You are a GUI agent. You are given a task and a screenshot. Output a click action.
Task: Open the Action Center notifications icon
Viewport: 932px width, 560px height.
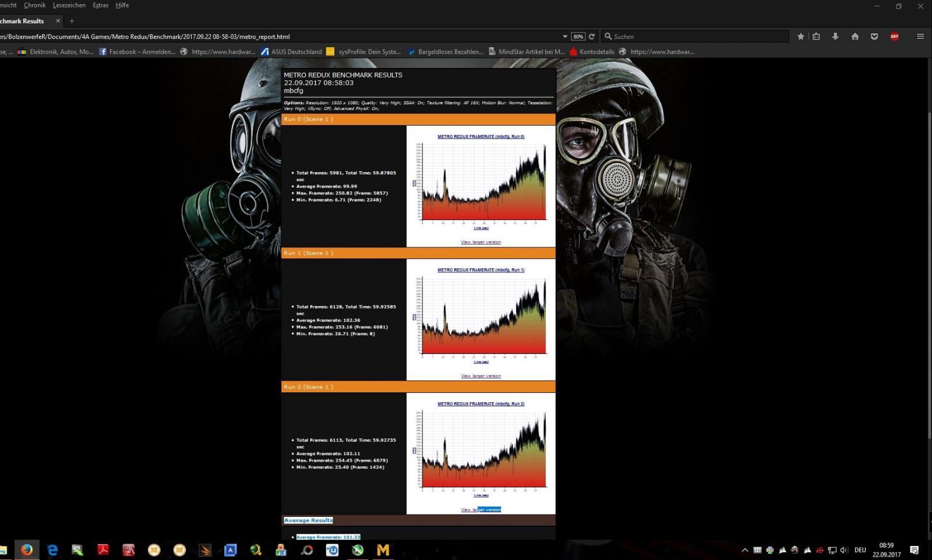pyautogui.click(x=914, y=550)
